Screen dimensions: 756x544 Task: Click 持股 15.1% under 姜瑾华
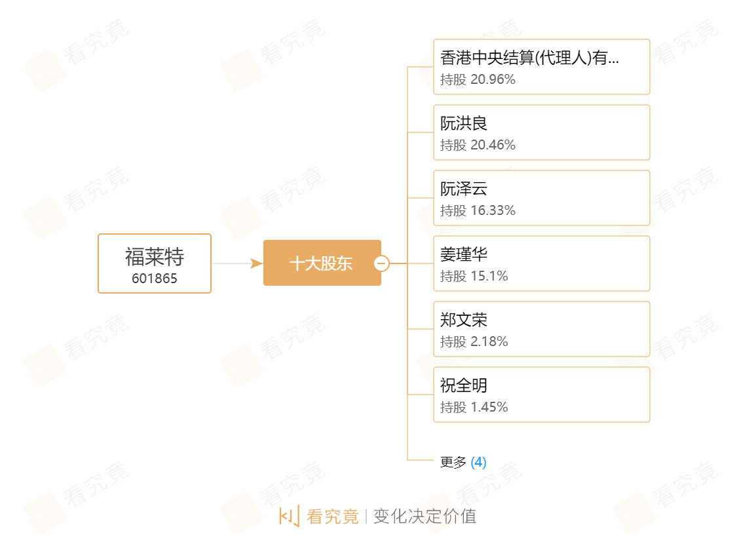pos(474,276)
